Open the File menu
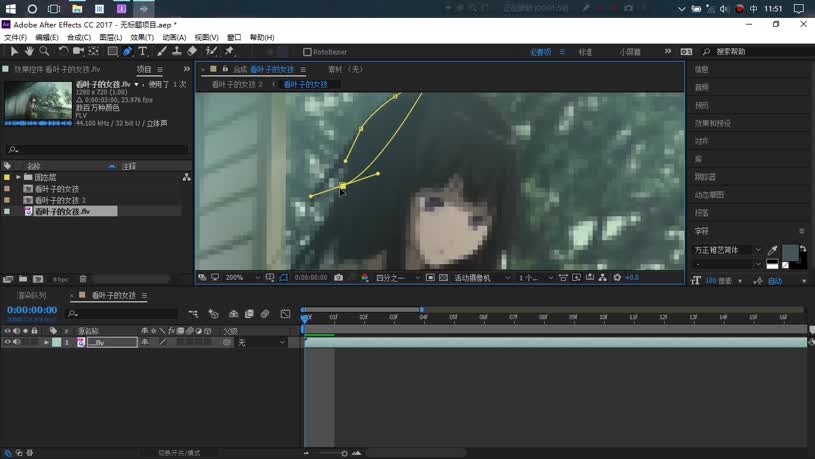Viewport: 815px width, 459px height. [16, 37]
